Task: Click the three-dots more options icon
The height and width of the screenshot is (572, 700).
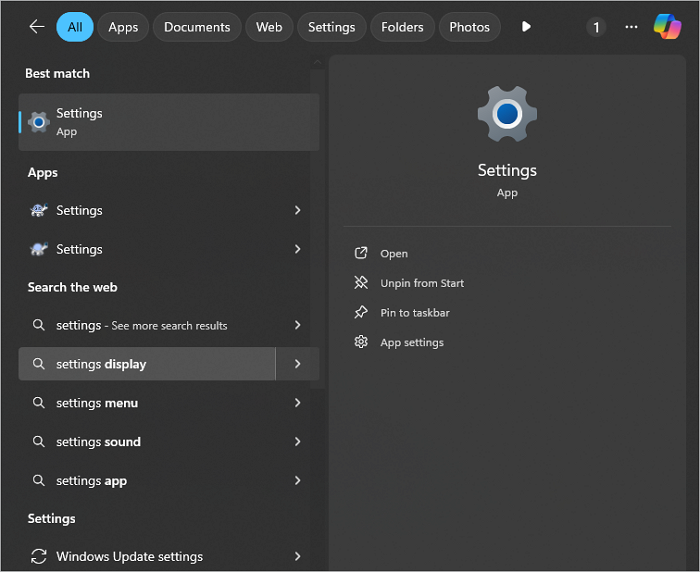Action: 631,27
